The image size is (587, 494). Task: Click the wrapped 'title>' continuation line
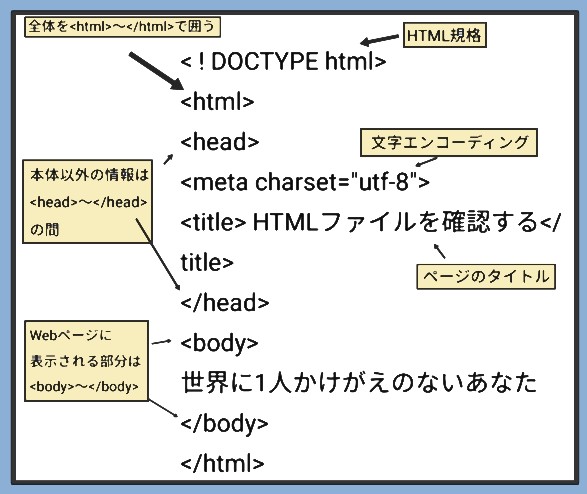[207, 263]
